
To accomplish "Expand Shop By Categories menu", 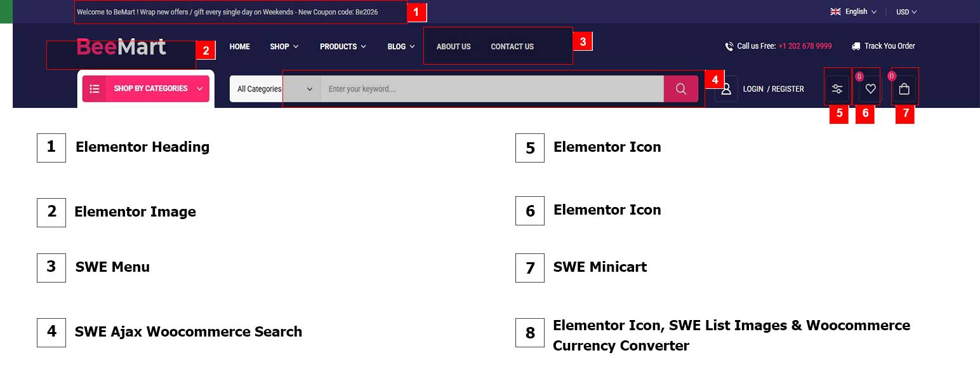I will [146, 89].
